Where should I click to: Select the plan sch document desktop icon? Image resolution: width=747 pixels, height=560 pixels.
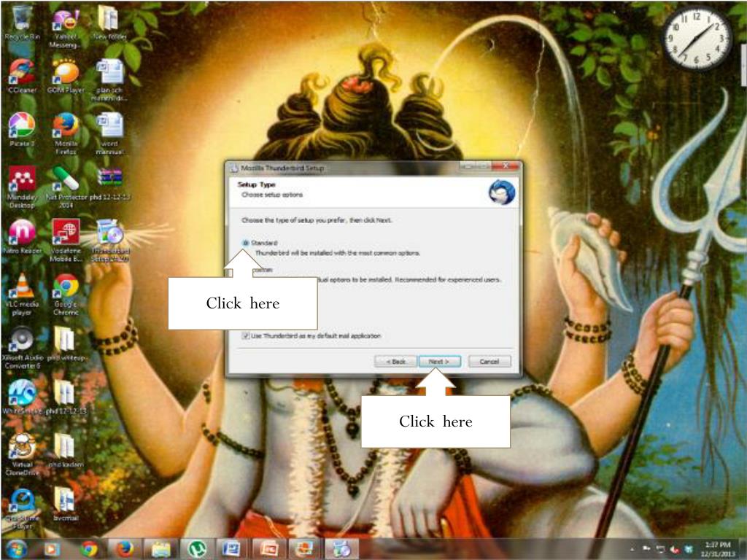pyautogui.click(x=109, y=80)
